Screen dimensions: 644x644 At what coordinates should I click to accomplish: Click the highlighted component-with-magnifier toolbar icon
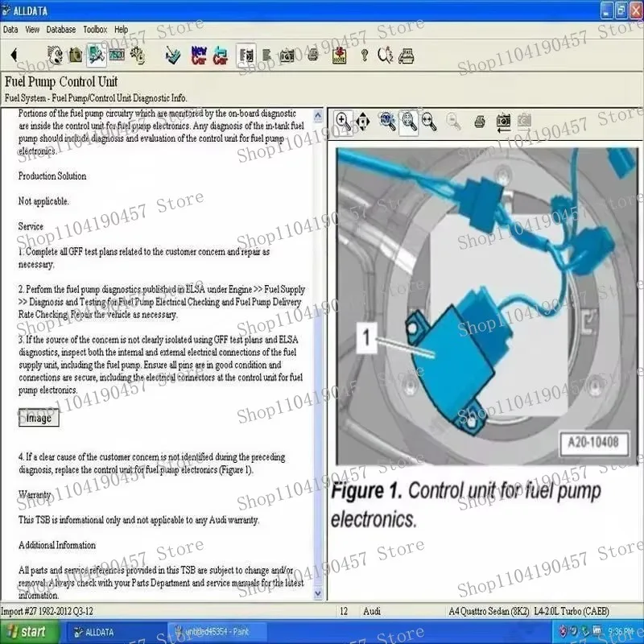pos(96,56)
